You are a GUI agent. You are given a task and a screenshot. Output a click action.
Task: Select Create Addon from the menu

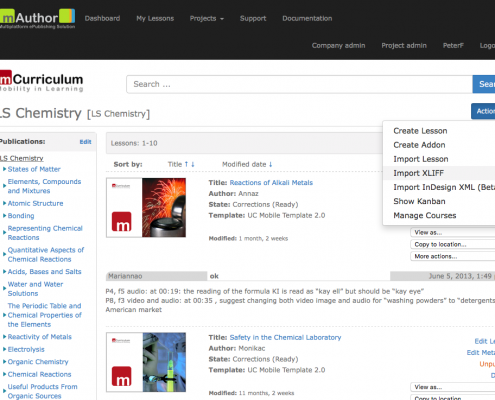point(419,145)
